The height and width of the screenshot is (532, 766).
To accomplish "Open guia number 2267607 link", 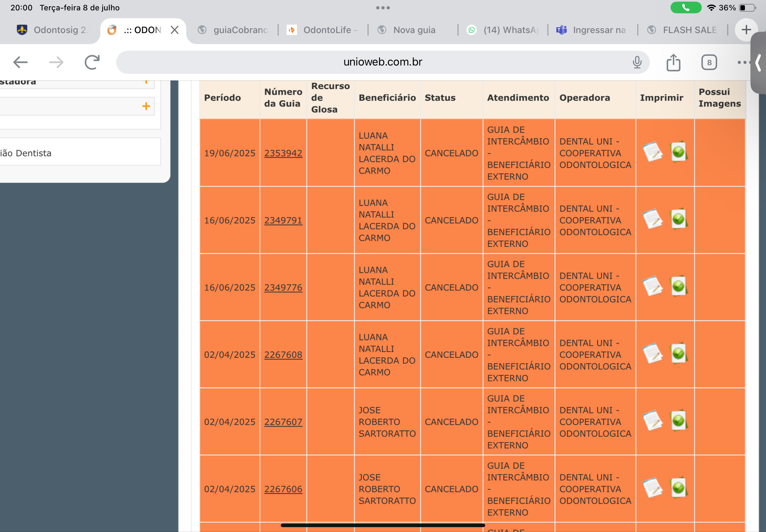I will (283, 422).
